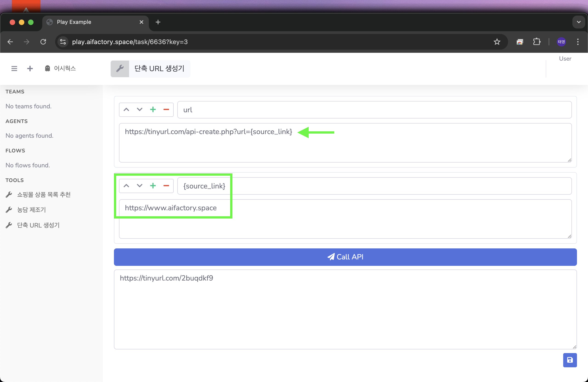The height and width of the screenshot is (382, 588).
Task: Reload the current page
Action: (43, 42)
